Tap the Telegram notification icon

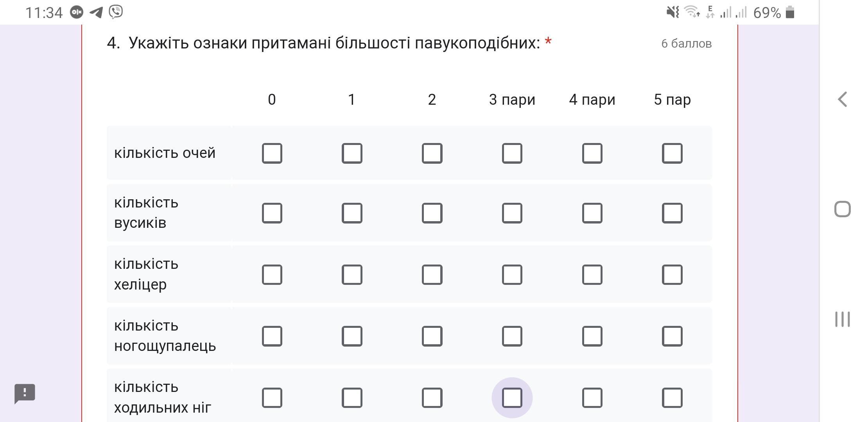pos(96,13)
